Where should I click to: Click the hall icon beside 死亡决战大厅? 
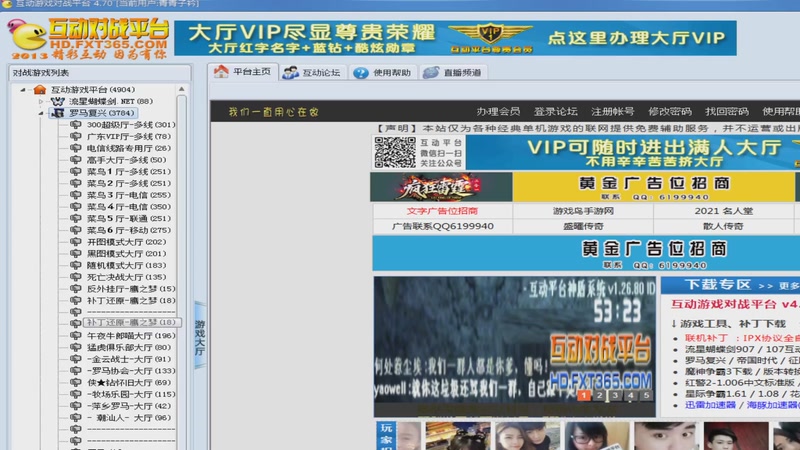pos(76,277)
